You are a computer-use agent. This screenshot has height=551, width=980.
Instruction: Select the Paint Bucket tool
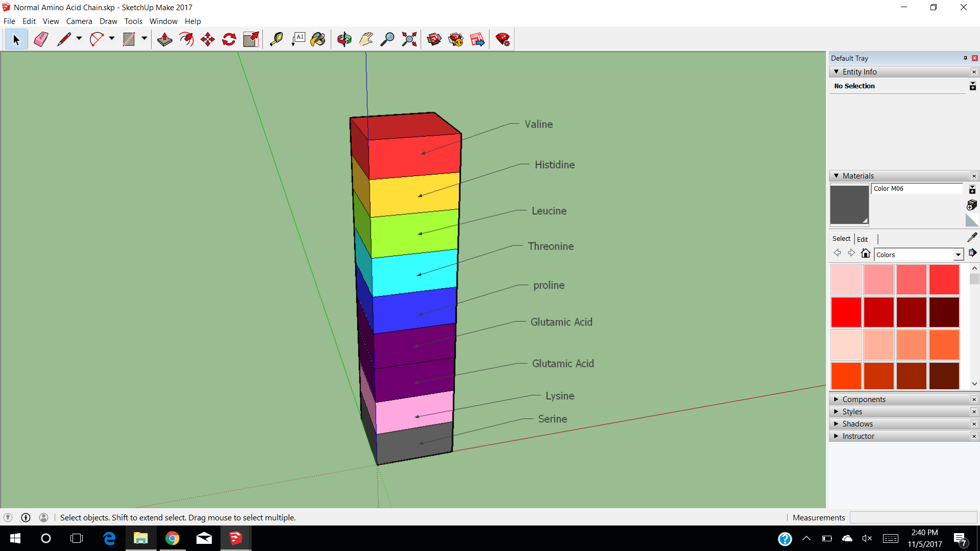pos(318,39)
